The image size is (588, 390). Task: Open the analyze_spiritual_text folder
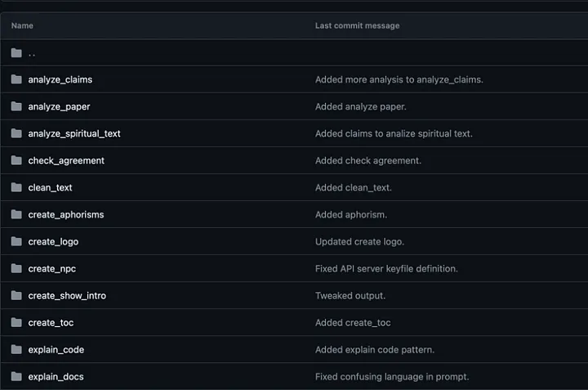(74, 133)
